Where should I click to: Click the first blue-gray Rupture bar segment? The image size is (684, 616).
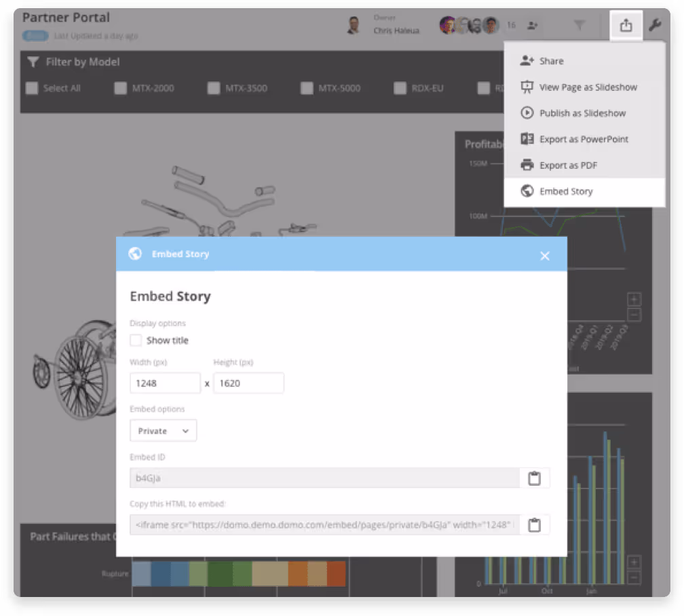141,573
